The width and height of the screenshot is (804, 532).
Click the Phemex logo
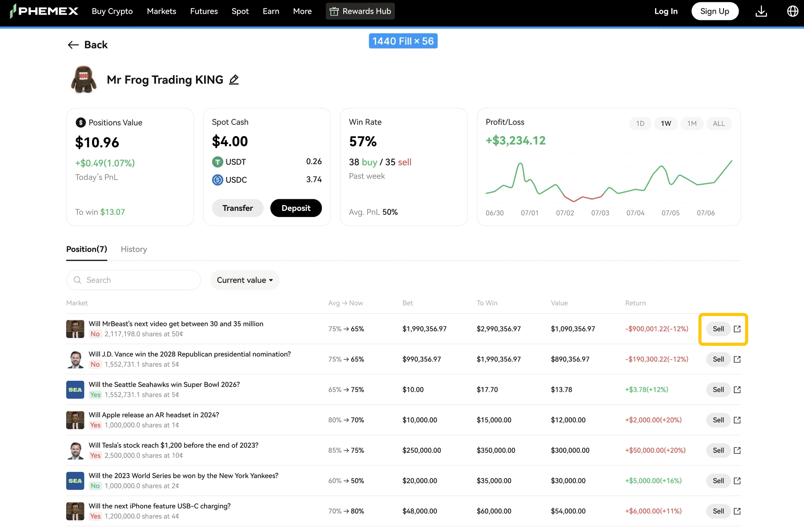[x=44, y=11]
